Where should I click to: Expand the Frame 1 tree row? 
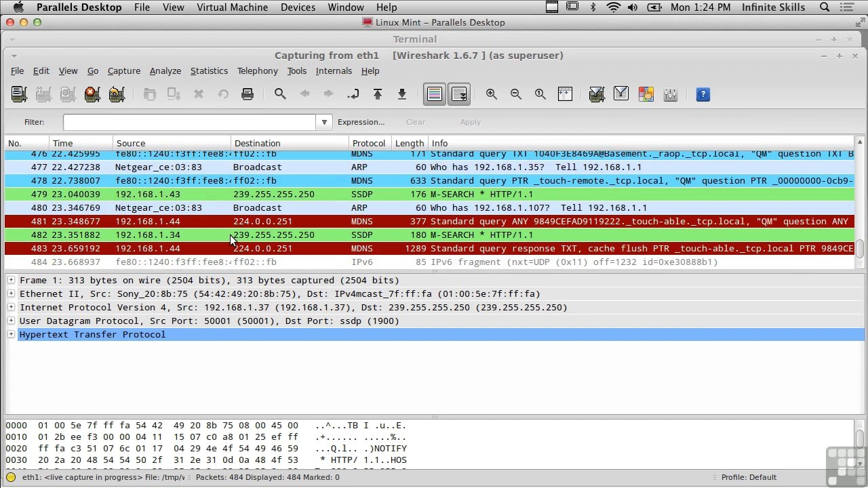[11, 280]
